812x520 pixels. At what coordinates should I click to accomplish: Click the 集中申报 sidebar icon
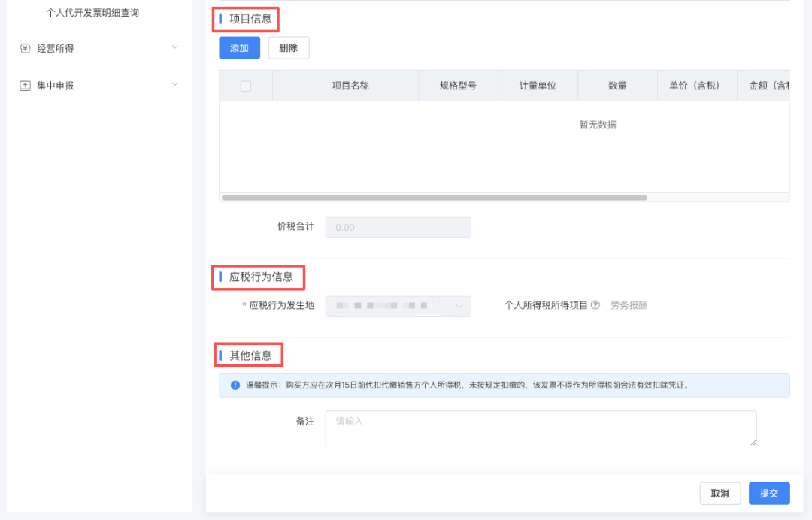click(25, 86)
